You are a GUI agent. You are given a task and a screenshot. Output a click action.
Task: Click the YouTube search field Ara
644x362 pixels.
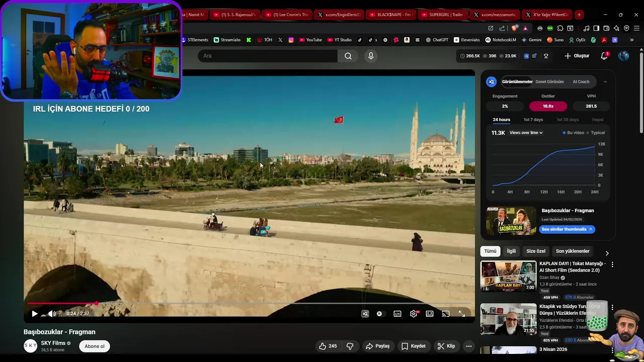pyautogui.click(x=268, y=56)
